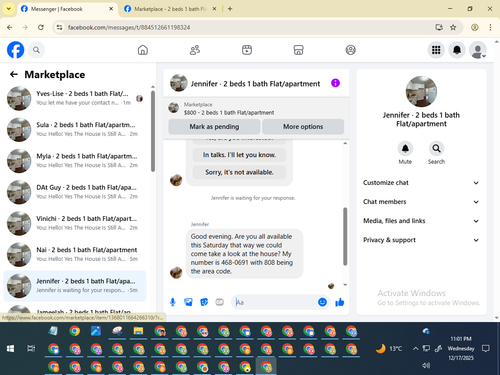Choose a sticker icon in composer
This screenshot has width=500, height=375.
(204, 302)
